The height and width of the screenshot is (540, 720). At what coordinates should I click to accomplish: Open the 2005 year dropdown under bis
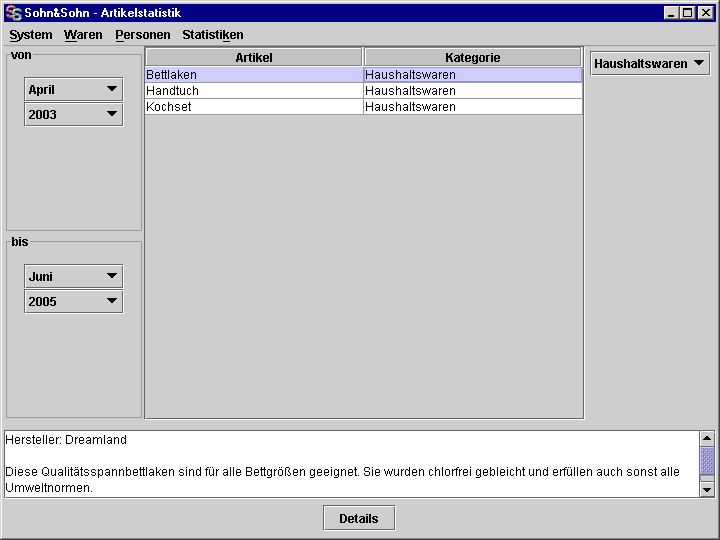pyautogui.click(x=73, y=301)
